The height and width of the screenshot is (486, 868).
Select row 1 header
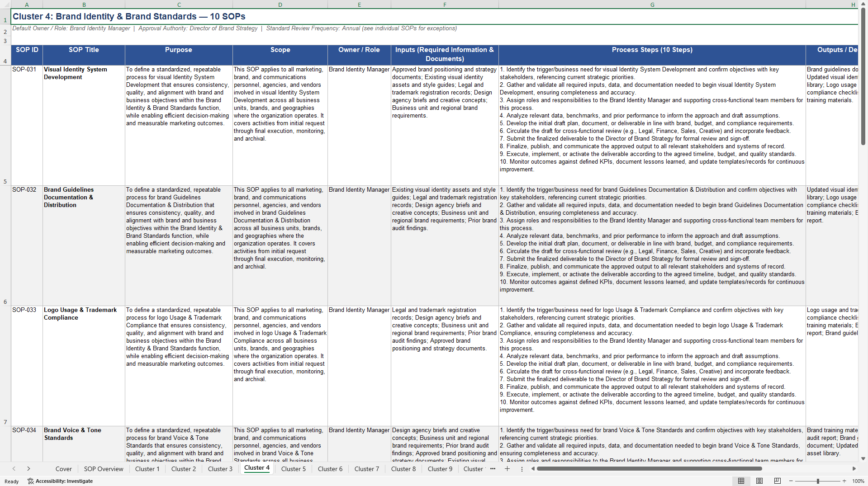[5, 17]
